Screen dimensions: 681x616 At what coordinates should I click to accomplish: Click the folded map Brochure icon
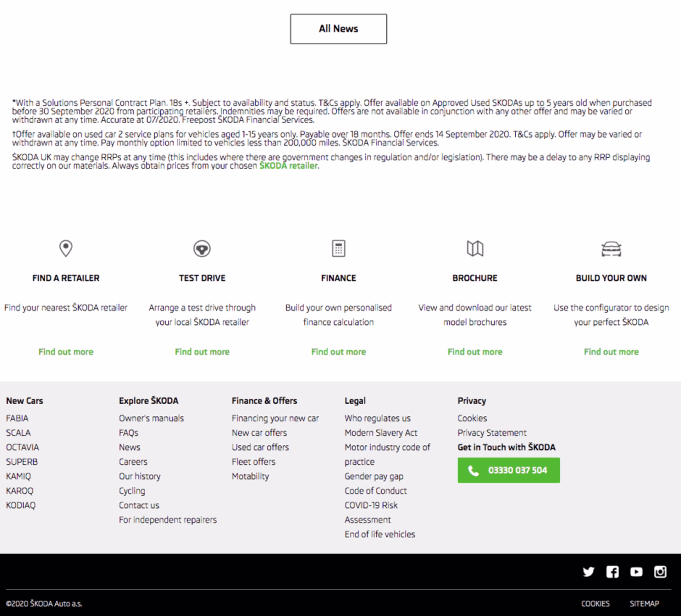click(475, 248)
